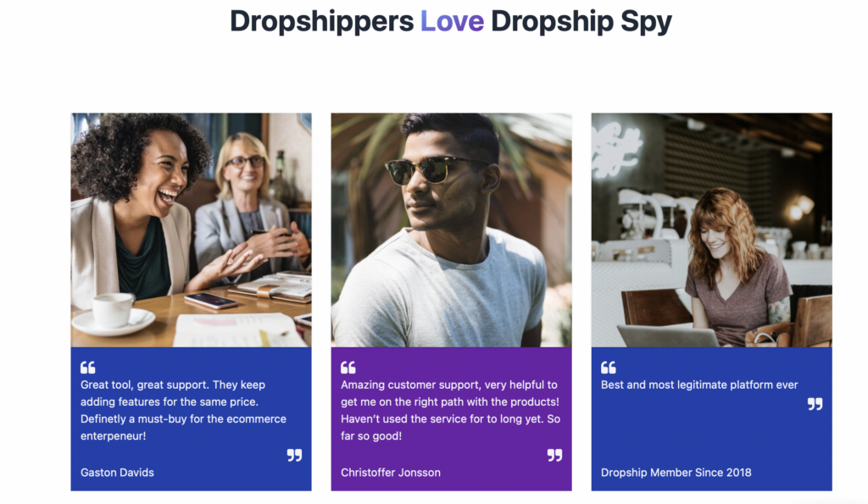Click the 'Christoffer Jonsson' name

pos(391,473)
